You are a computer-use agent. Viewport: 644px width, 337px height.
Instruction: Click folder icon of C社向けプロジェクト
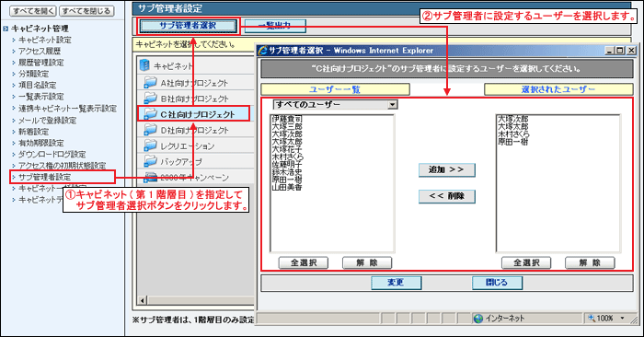point(150,114)
